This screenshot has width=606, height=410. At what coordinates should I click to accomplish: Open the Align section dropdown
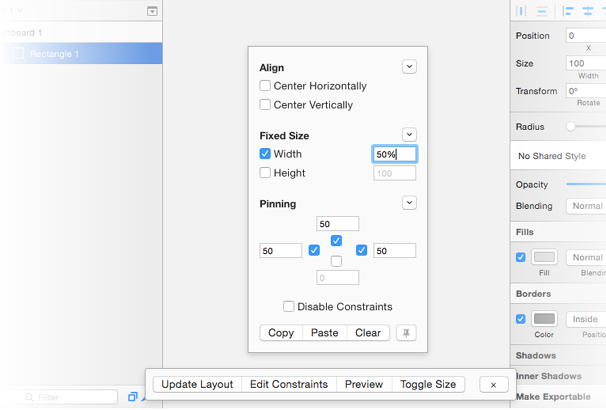click(x=409, y=67)
